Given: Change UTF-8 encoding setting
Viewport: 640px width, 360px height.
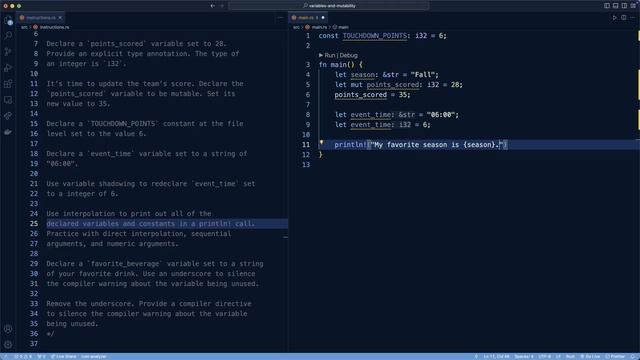Looking at the screenshot, I should click(544, 356).
